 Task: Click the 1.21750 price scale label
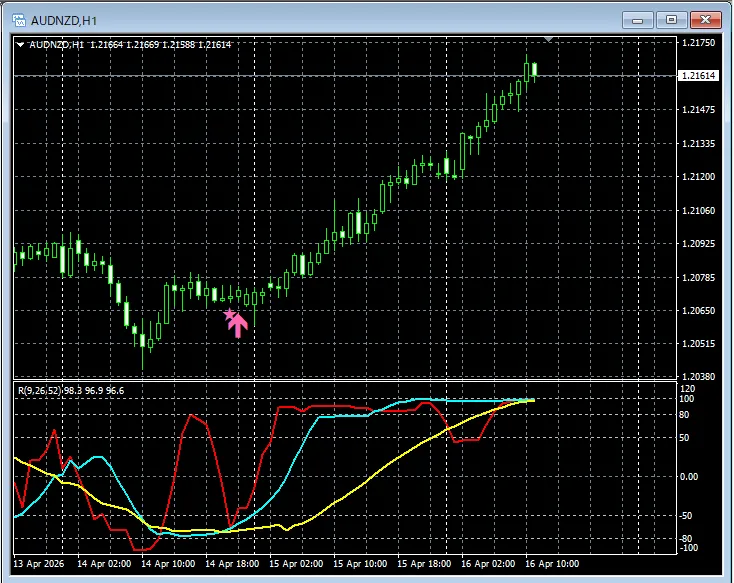pyautogui.click(x=696, y=43)
